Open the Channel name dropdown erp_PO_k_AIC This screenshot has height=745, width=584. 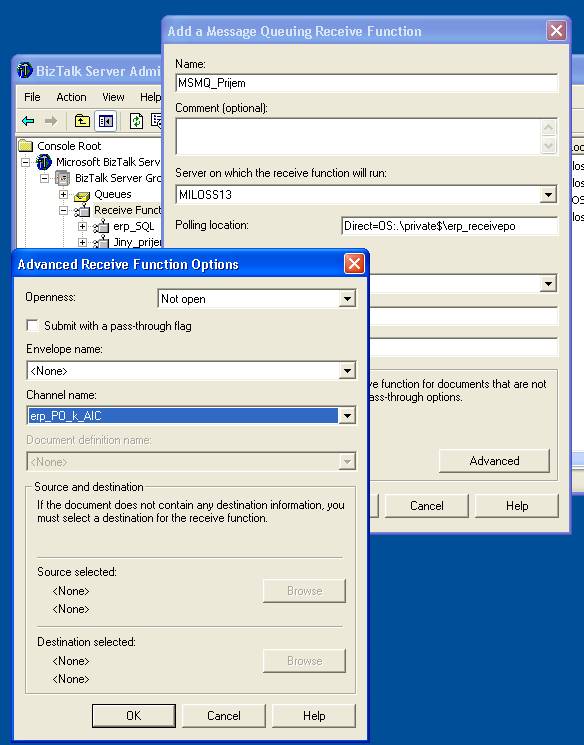[347, 416]
